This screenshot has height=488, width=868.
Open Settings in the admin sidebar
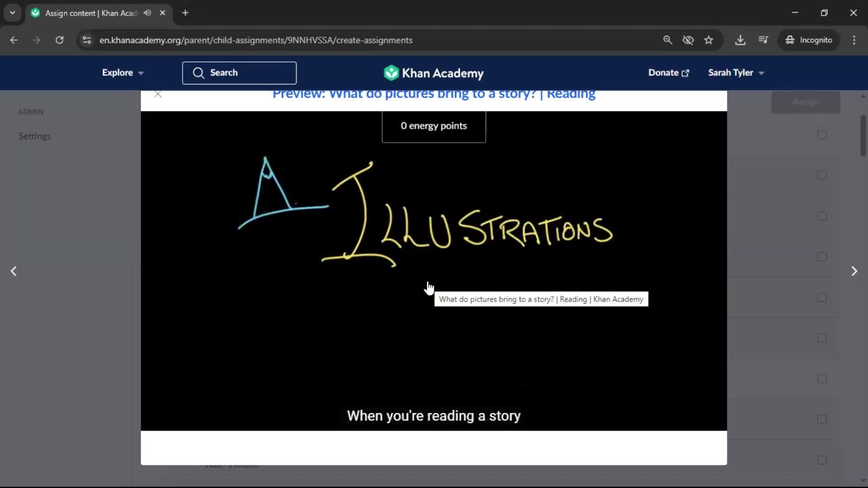(34, 136)
